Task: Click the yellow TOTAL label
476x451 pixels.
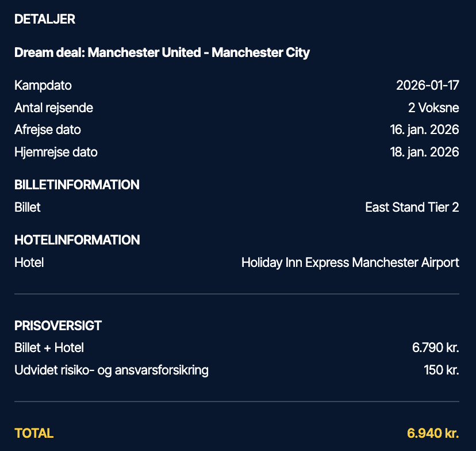Action: 34,433
